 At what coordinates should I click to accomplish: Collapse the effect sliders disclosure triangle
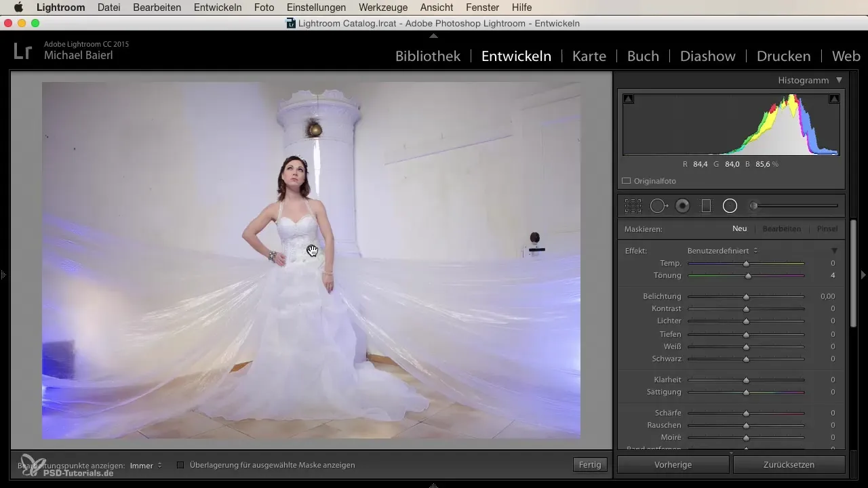[834, 251]
